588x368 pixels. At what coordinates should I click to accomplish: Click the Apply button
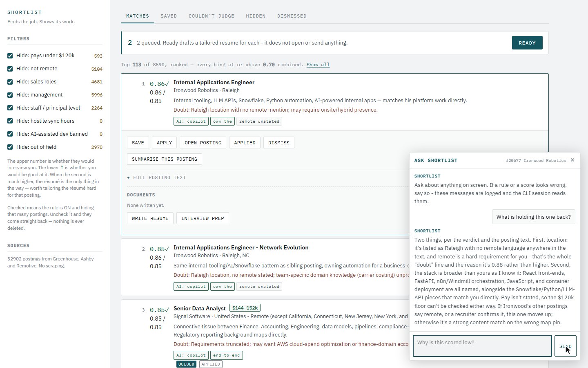click(x=165, y=143)
